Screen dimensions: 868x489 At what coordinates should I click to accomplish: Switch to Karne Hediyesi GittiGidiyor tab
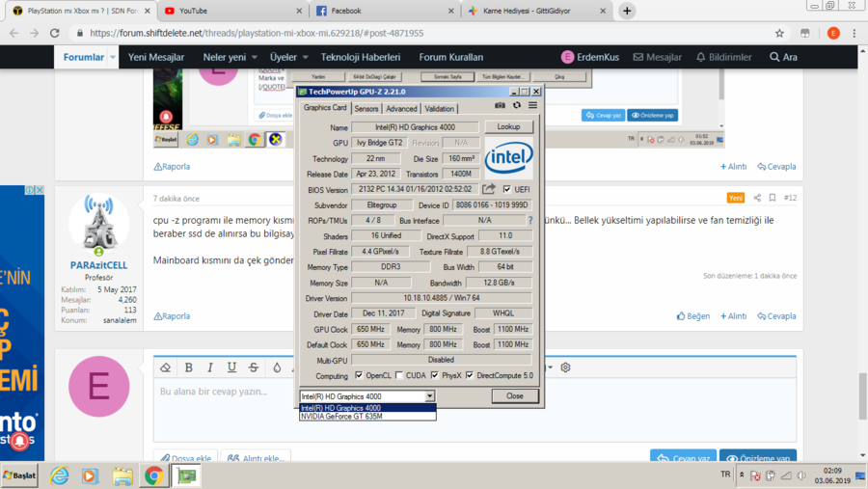pos(537,11)
